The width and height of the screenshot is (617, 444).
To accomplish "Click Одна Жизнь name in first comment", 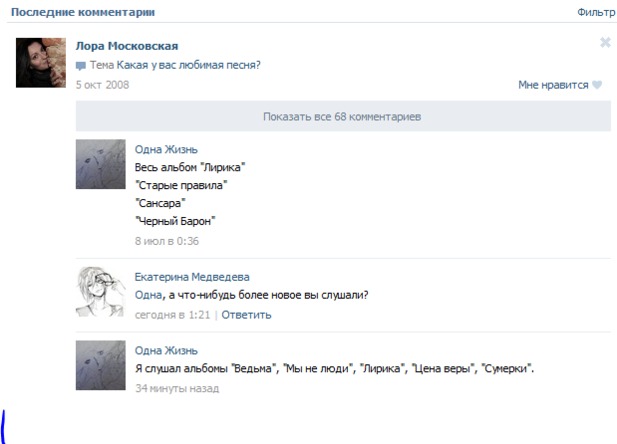I will point(166,150).
